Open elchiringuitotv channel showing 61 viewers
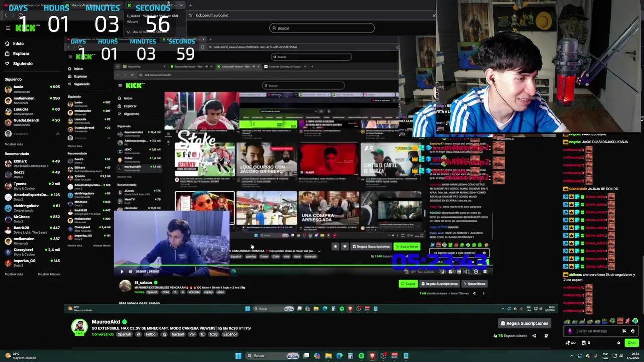644x362 pixels. (32, 208)
